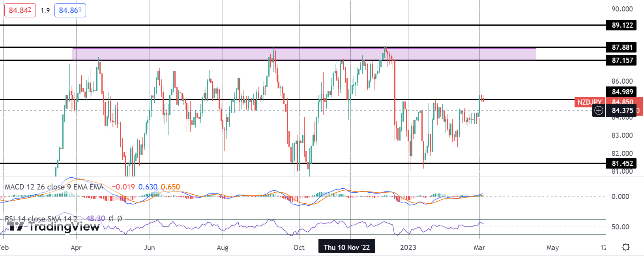The width and height of the screenshot is (644, 257).
Task: Select the 84.989 price level label
Action: pyautogui.click(x=622, y=92)
